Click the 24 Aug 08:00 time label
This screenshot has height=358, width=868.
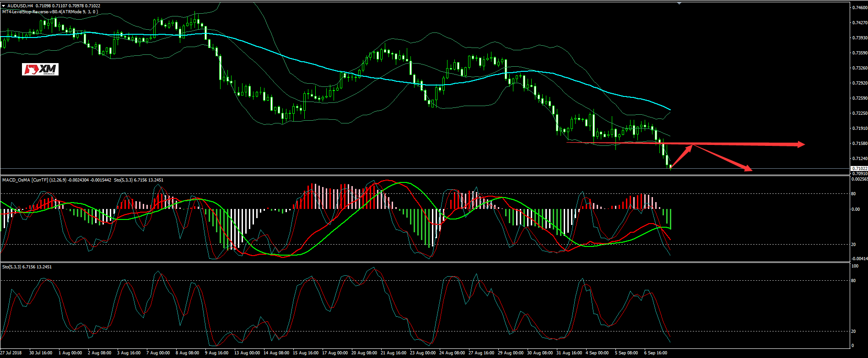pos(452,353)
